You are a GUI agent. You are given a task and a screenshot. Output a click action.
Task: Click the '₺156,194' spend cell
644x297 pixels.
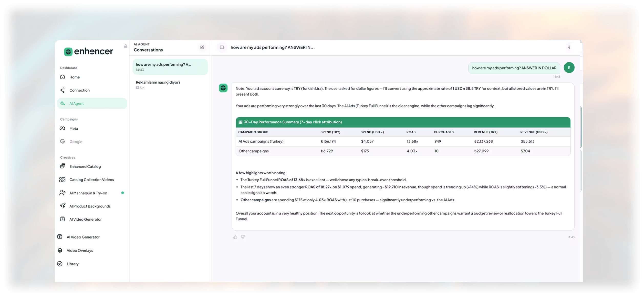pyautogui.click(x=328, y=141)
